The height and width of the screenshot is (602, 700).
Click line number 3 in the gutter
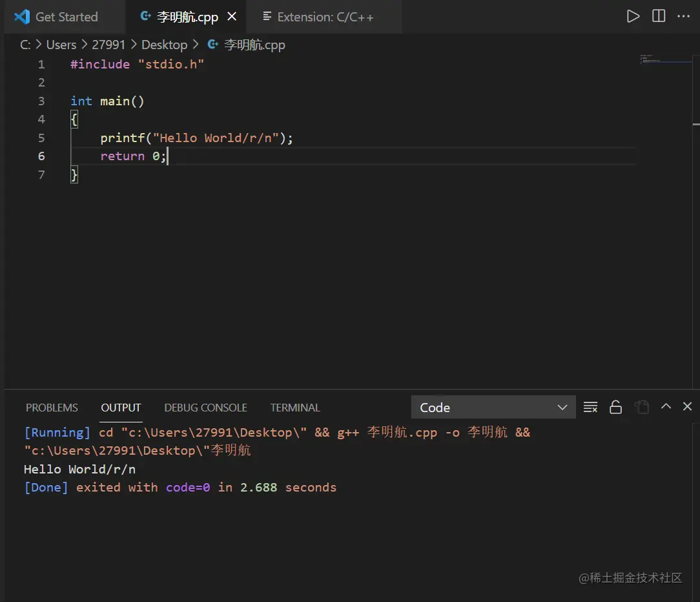(41, 101)
